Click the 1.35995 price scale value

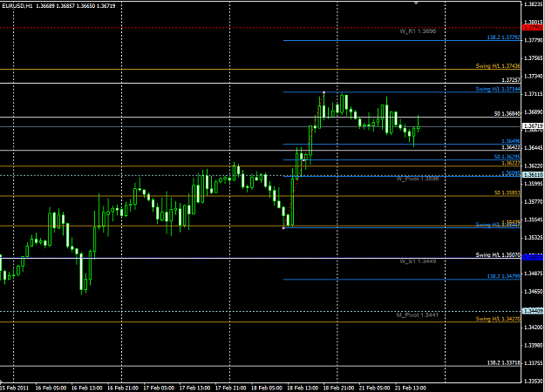533,184
